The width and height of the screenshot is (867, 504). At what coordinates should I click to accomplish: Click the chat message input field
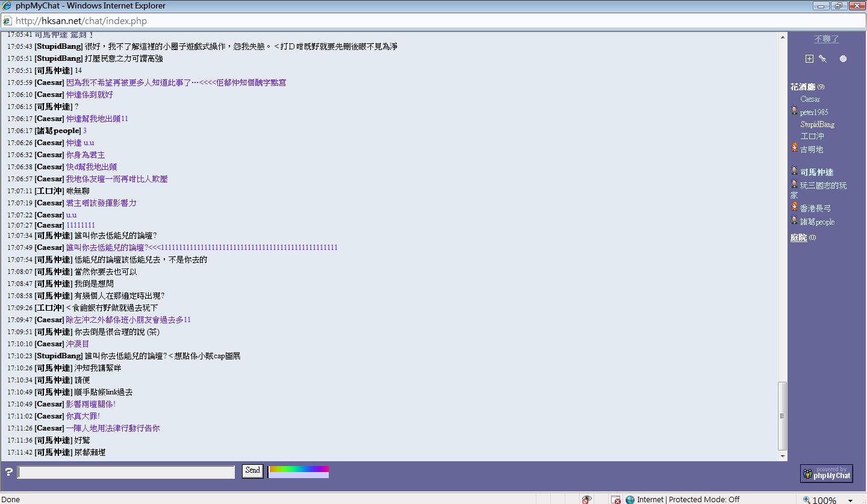[x=126, y=472]
